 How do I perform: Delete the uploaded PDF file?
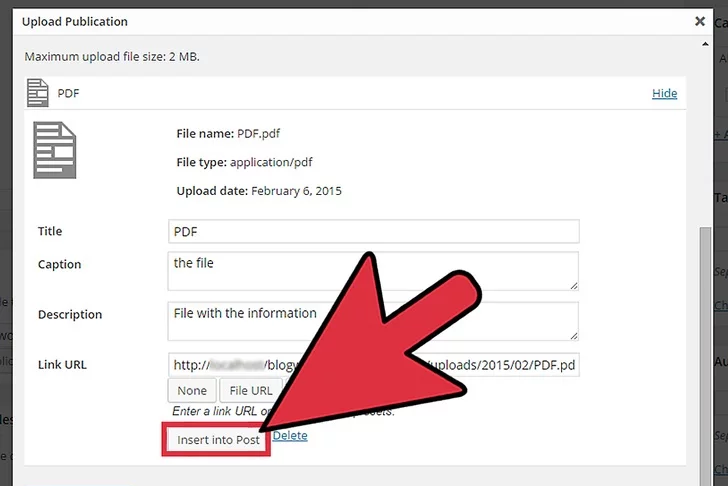click(290, 436)
